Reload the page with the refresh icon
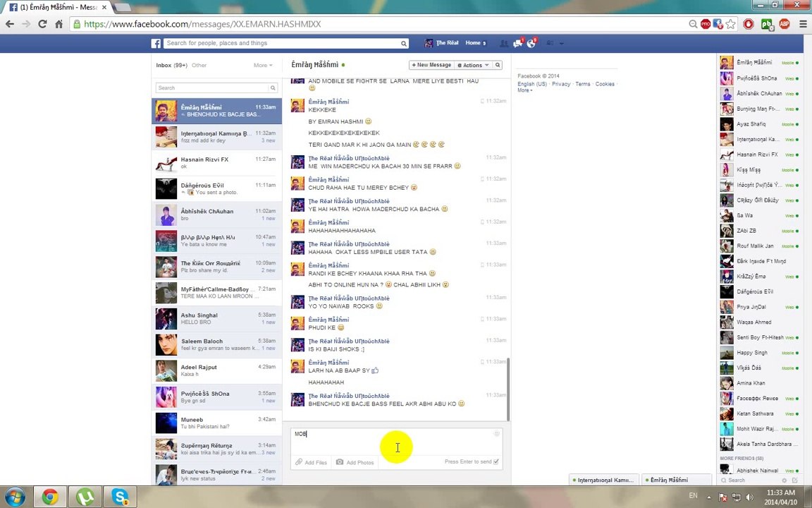Viewport: 812px width, 508px height. coord(42,24)
